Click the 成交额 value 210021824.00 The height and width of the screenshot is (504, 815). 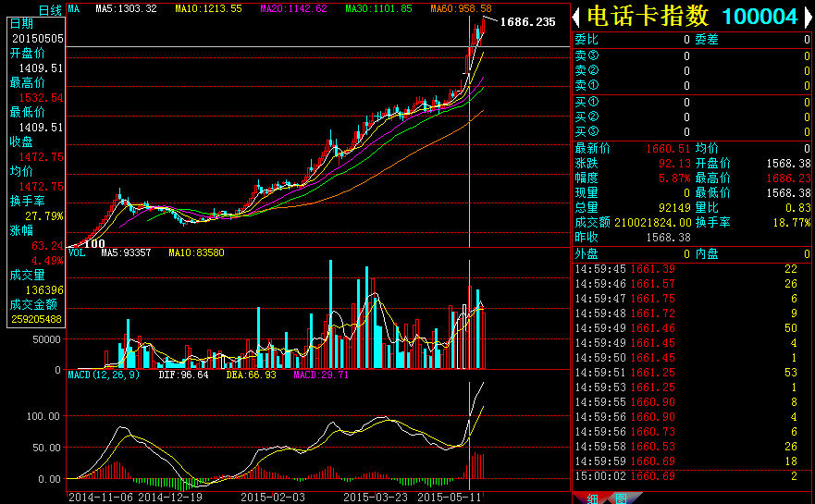coord(653,222)
